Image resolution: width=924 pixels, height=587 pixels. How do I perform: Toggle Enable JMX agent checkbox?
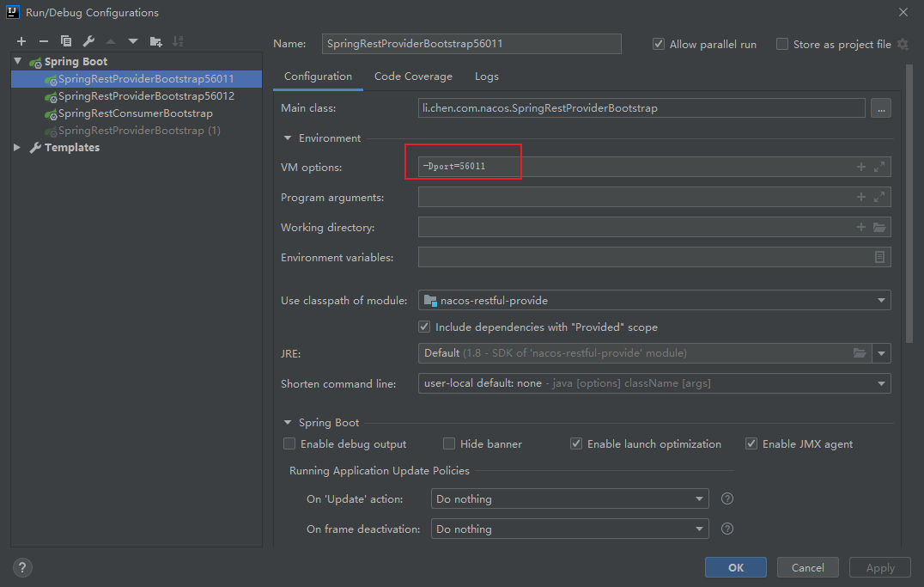(x=751, y=443)
